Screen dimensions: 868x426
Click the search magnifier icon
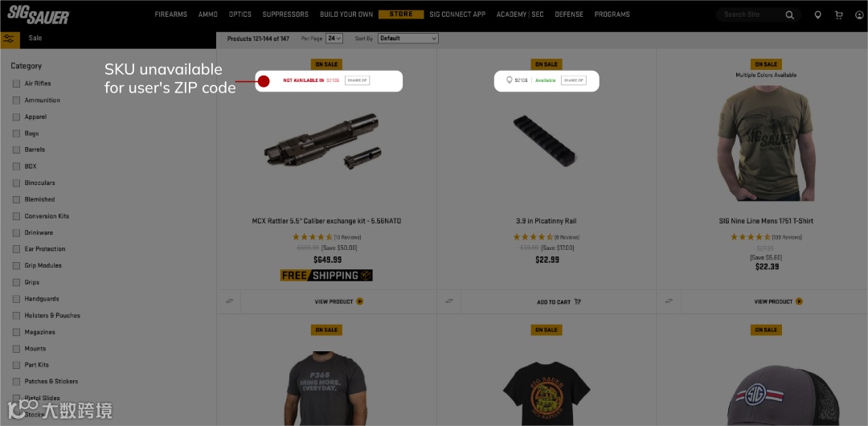tap(789, 15)
